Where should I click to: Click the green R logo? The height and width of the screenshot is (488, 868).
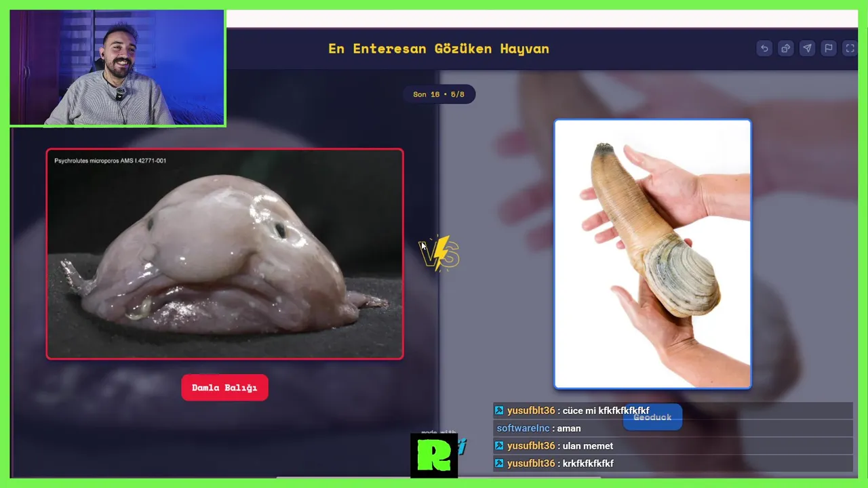point(434,456)
